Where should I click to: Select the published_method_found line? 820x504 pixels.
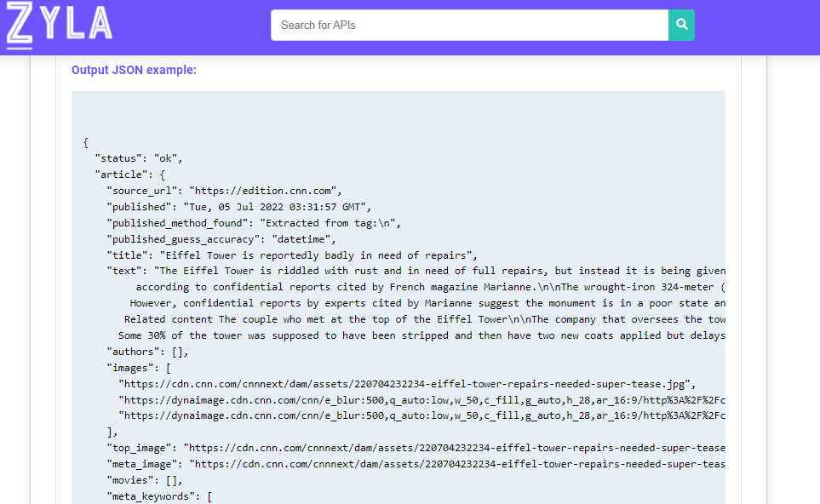pos(254,223)
